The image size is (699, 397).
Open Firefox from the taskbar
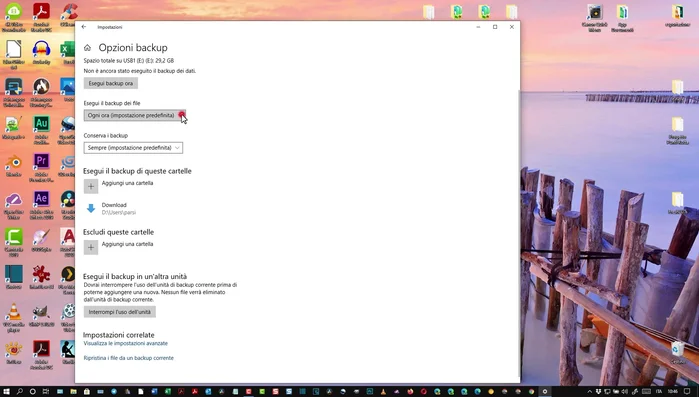click(410, 392)
